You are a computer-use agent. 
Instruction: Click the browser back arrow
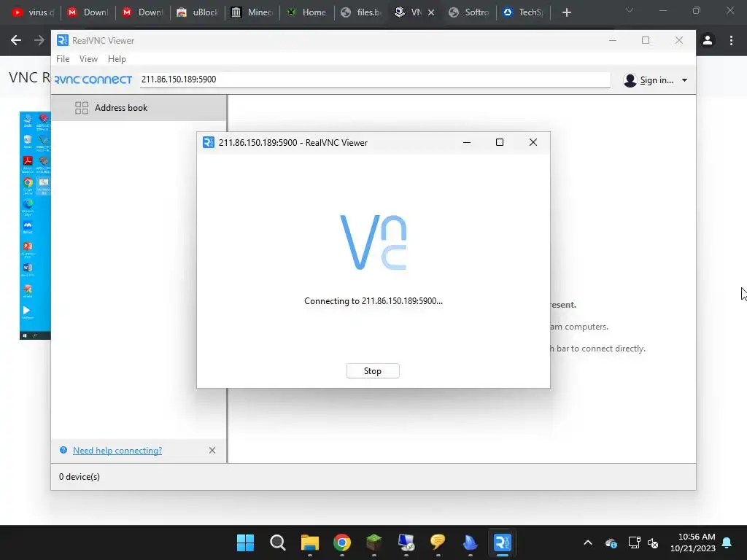[16, 41]
